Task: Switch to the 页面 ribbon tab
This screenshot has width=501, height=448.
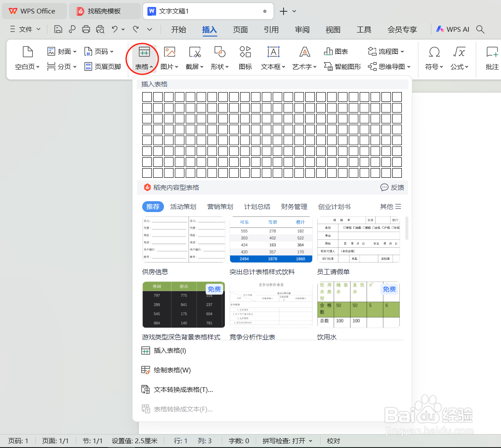Action: (x=240, y=30)
